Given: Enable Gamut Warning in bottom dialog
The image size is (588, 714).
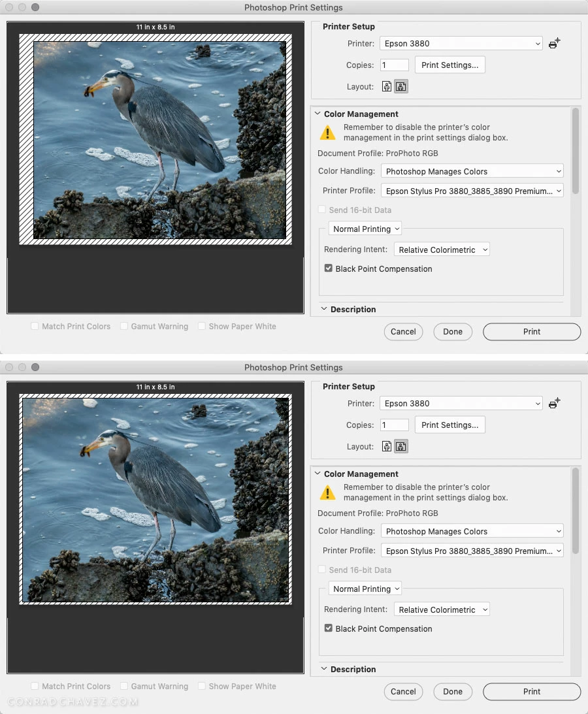Looking at the screenshot, I should coord(124,686).
